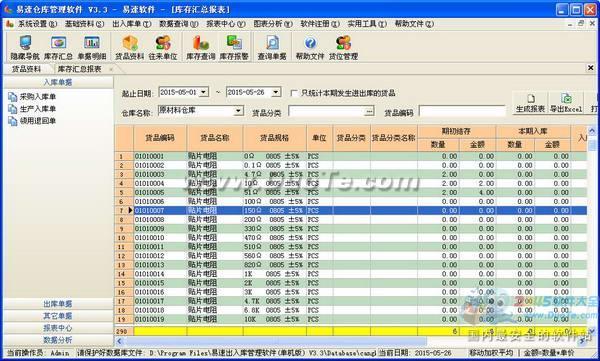
Task: Click vertical scrollbar up arrow
Action: (x=592, y=131)
